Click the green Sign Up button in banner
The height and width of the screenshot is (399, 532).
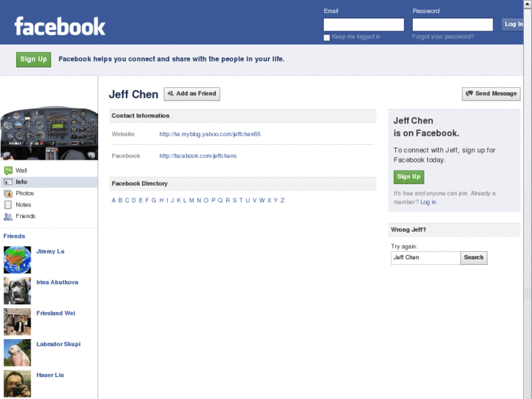point(34,59)
